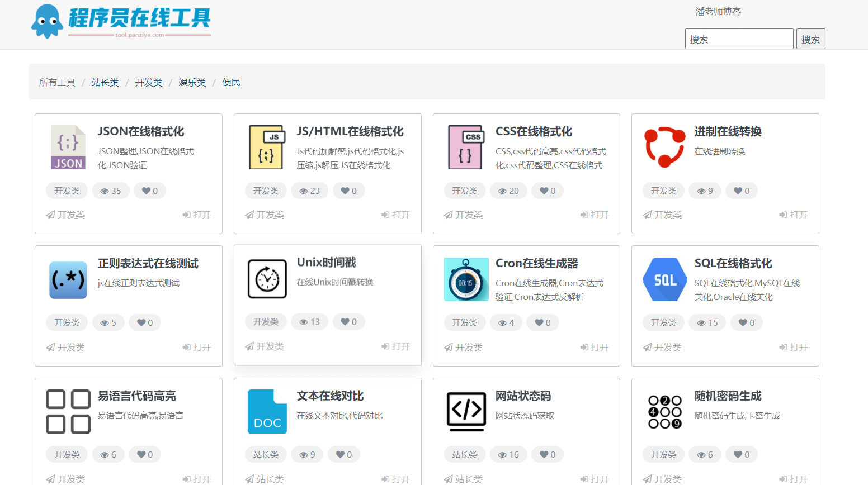Click the four-squares 易语言代码高亮 icon

pyautogui.click(x=68, y=412)
